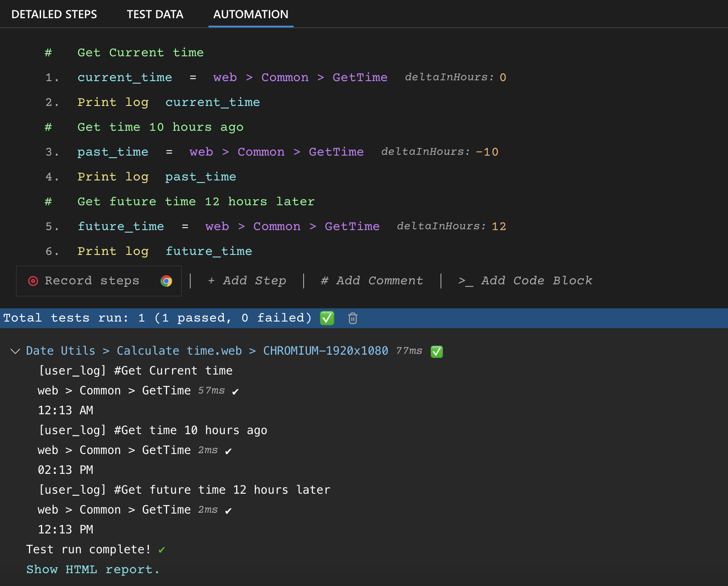
Task: Click the plus icon for Add Step
Action: 212,281
